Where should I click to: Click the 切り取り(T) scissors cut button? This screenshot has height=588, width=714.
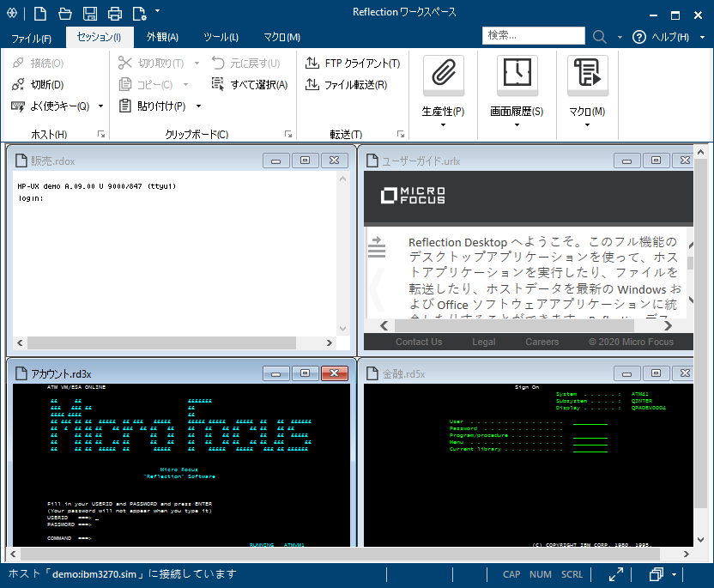pyautogui.click(x=151, y=63)
